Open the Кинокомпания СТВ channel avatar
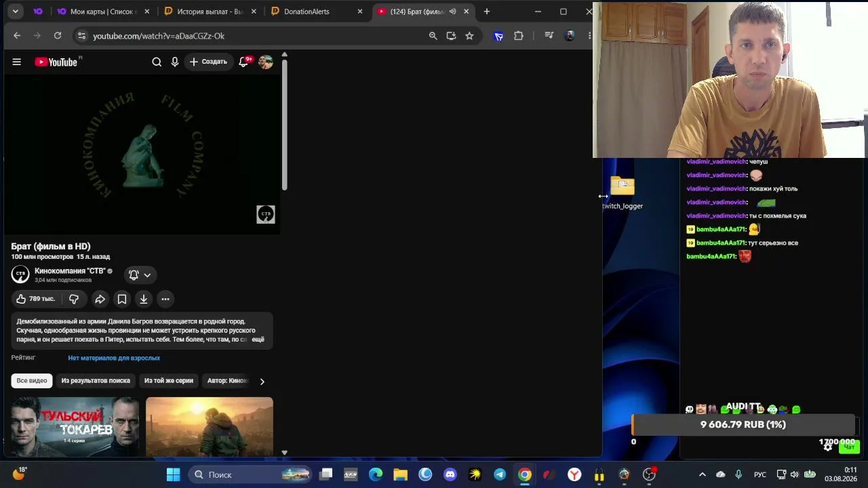 pos(20,274)
